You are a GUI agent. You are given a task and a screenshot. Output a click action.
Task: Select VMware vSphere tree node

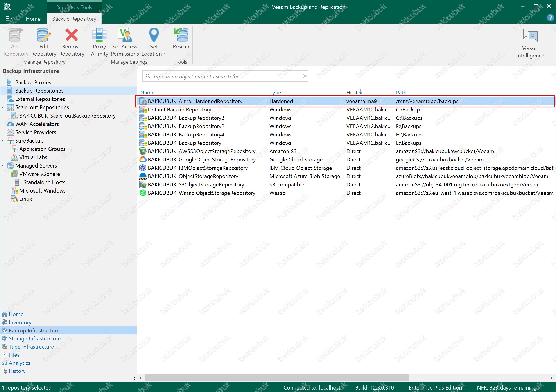pyautogui.click(x=39, y=174)
